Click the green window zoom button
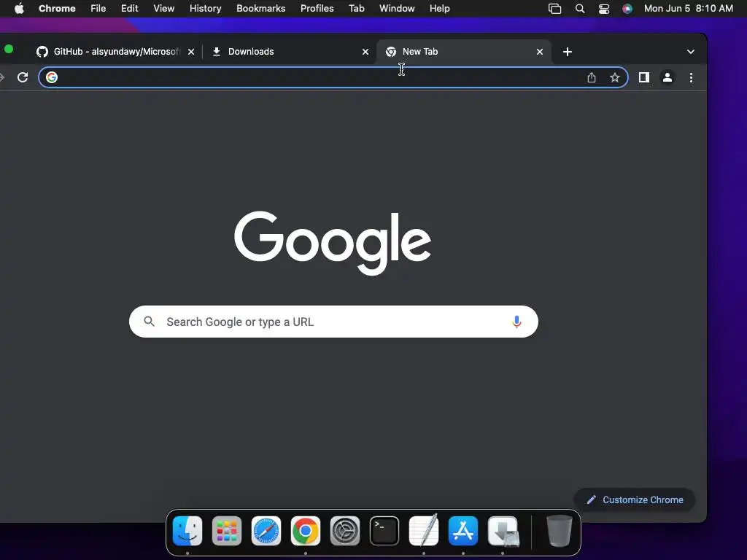 9,49
